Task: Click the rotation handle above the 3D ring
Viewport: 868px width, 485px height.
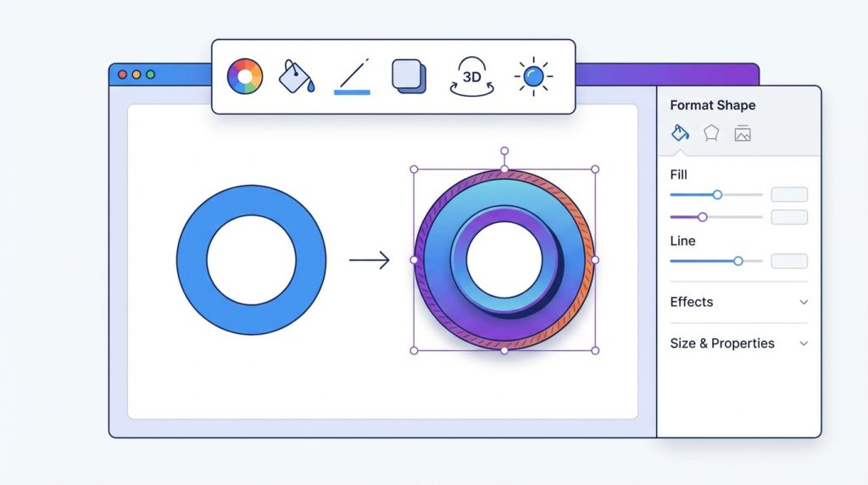Action: click(504, 152)
